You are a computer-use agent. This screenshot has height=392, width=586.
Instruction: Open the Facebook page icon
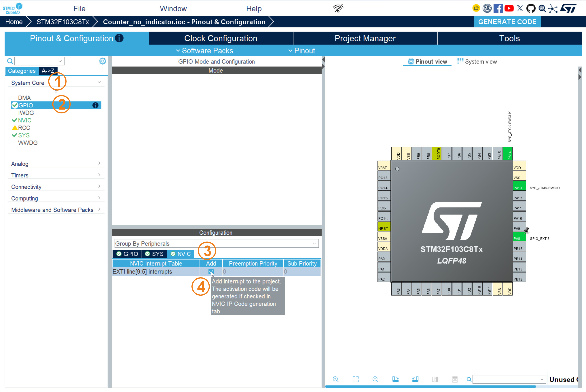[498, 8]
